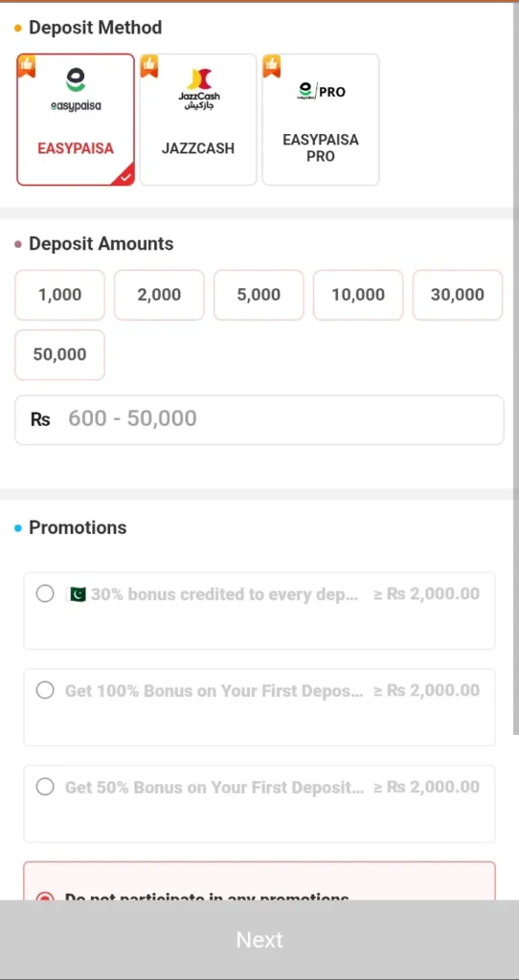Select the 50% Bonus First Deposit radio

click(x=45, y=787)
